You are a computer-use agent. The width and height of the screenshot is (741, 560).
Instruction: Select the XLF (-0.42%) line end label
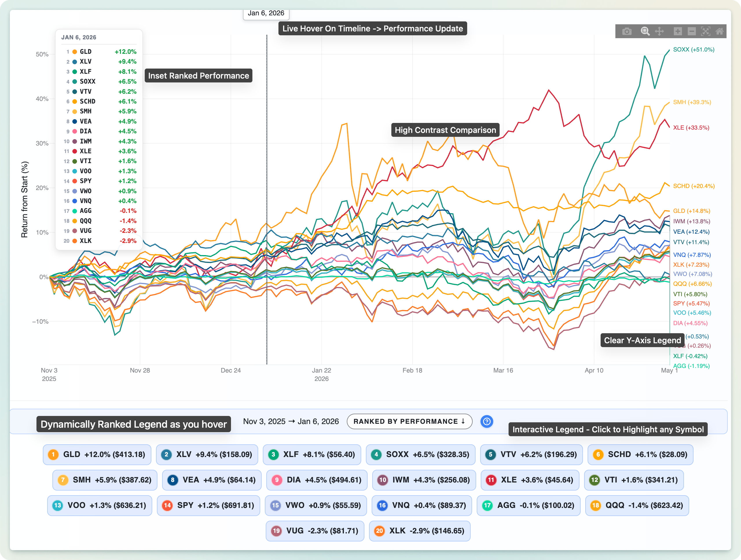click(x=690, y=356)
